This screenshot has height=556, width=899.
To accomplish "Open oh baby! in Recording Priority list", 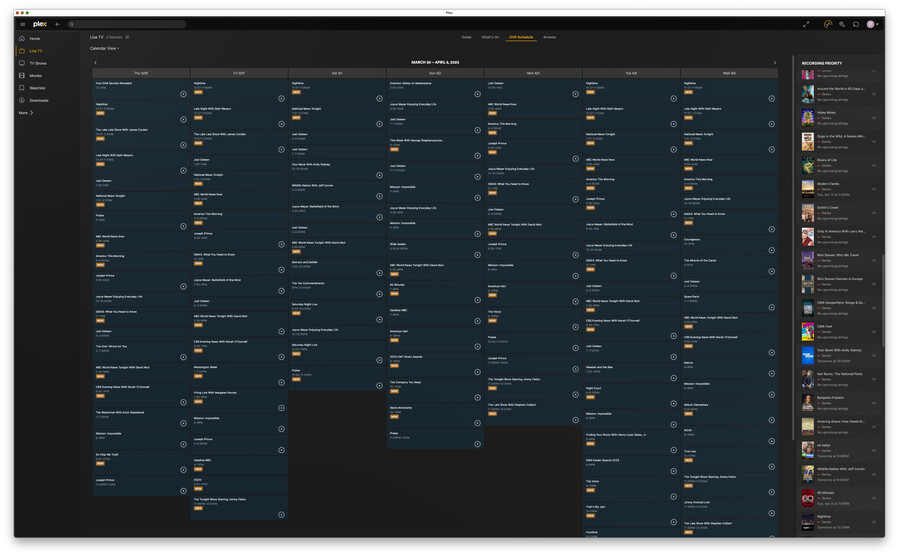I will point(839,450).
